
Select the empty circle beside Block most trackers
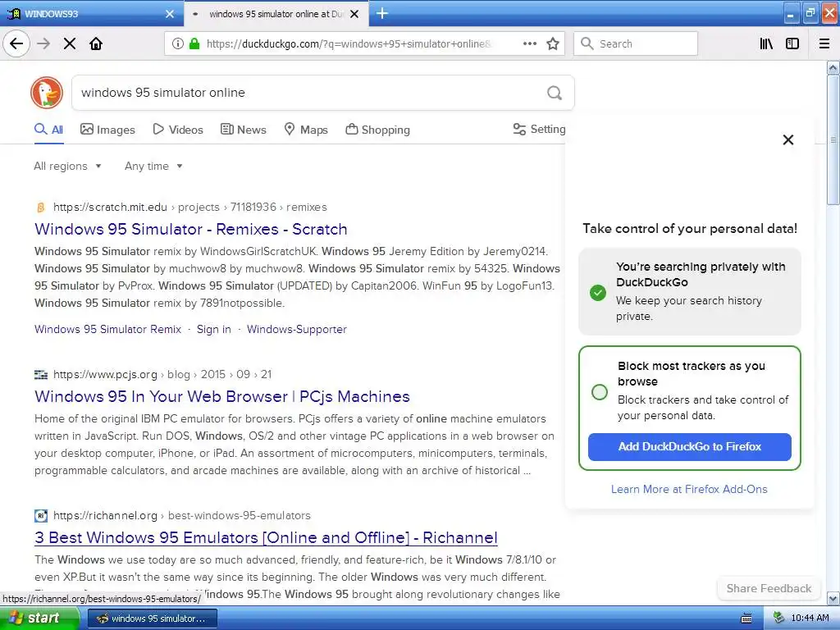[600, 392]
